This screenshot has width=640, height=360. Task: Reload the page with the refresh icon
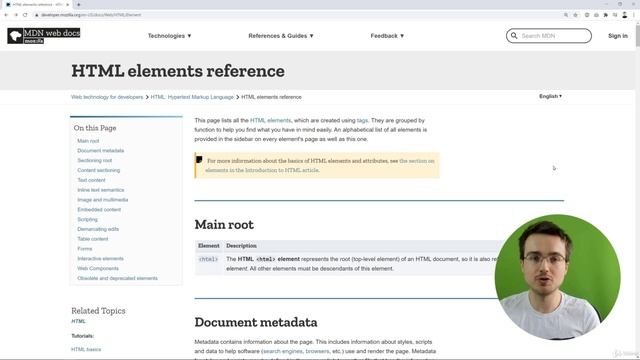coord(25,15)
